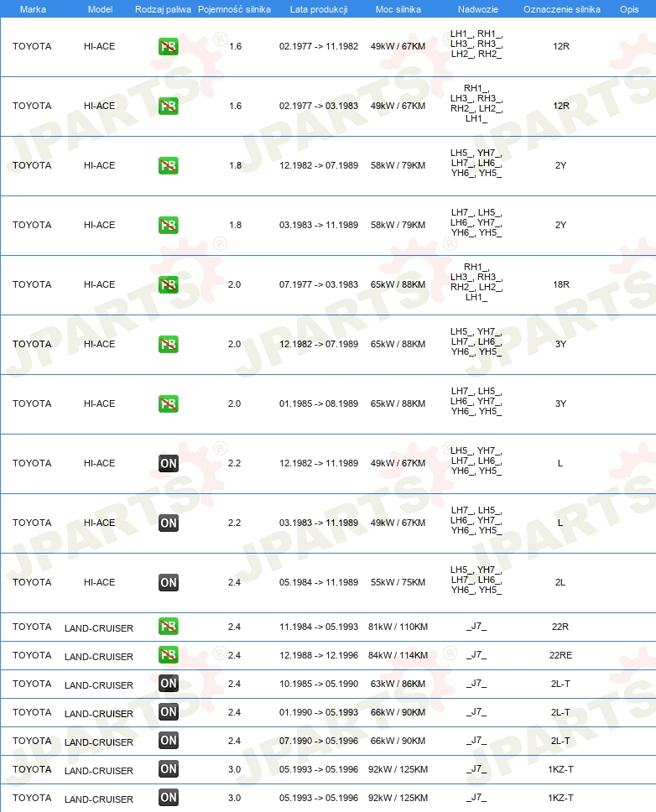Select engine code 22RE
The height and width of the screenshot is (812, 656).
click(x=560, y=655)
